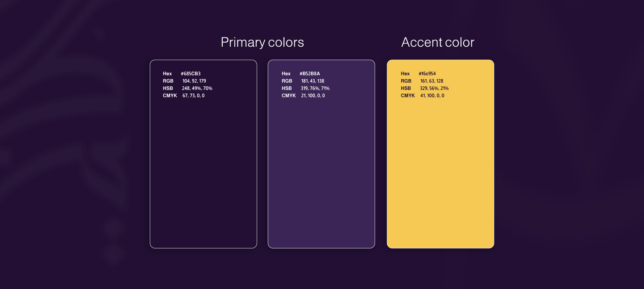Click CMYK value 41, 100, 0, 0
The height and width of the screenshot is (289, 644).
[432, 95]
